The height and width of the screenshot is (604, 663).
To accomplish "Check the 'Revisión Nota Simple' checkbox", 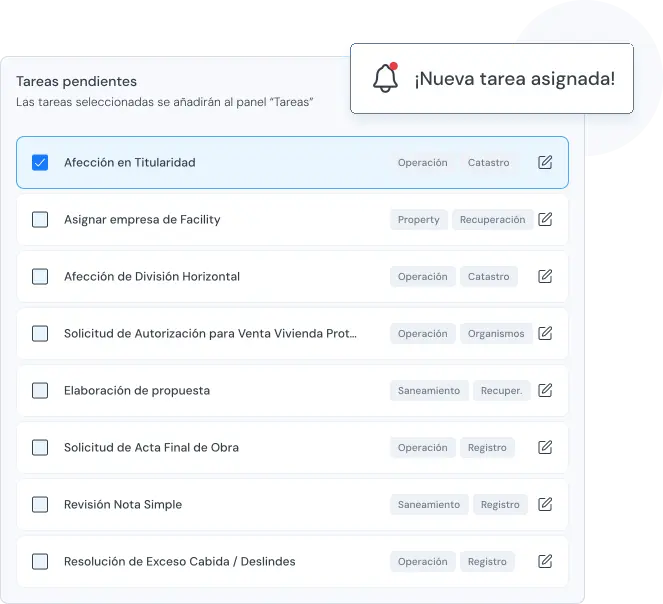I will tap(40, 505).
